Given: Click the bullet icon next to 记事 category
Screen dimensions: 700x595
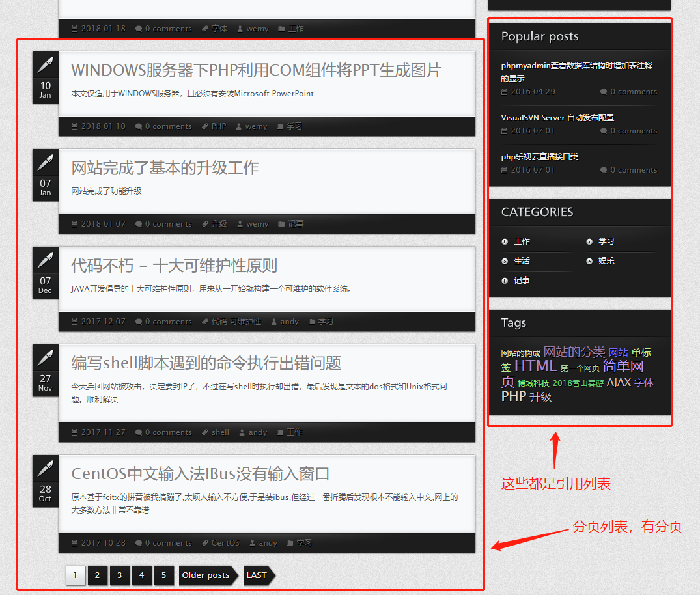Looking at the screenshot, I should (505, 281).
